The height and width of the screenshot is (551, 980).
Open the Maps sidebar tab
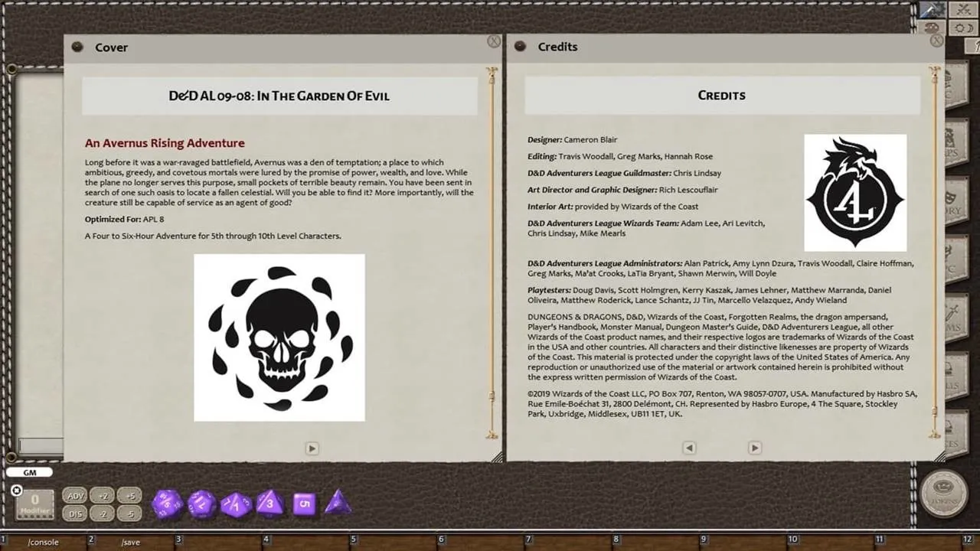pos(957,143)
